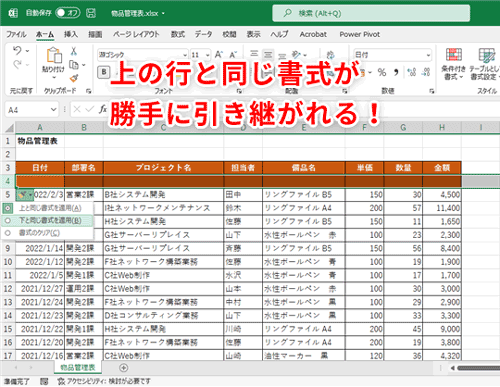Expand the paste options arrow under 貼り付け

click(x=54, y=78)
